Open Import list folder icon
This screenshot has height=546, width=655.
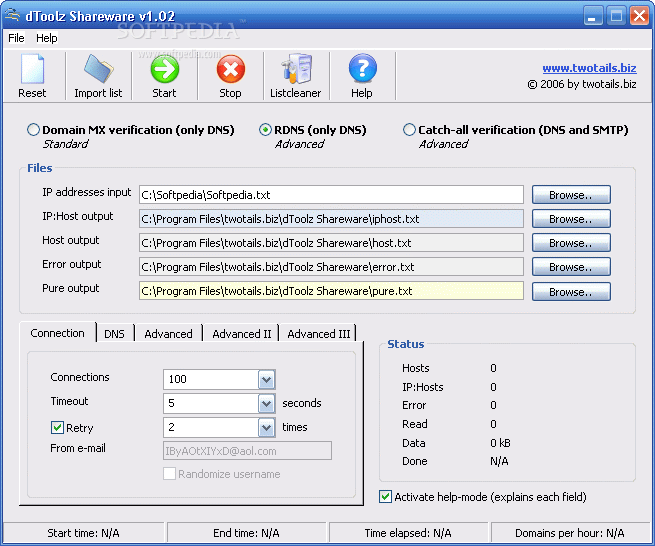[98, 68]
